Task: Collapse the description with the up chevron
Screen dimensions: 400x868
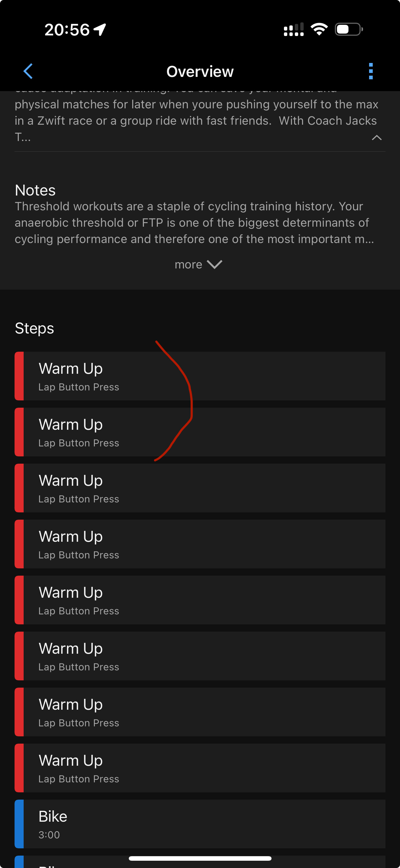Action: tap(376, 137)
